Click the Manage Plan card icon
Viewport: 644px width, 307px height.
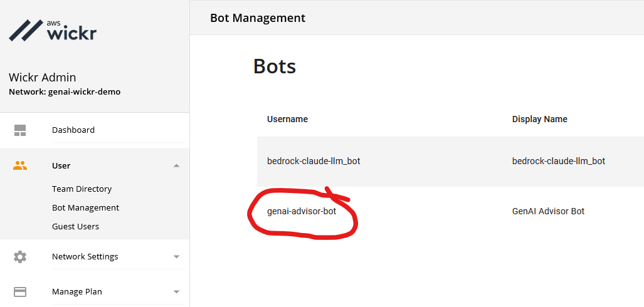(x=20, y=292)
